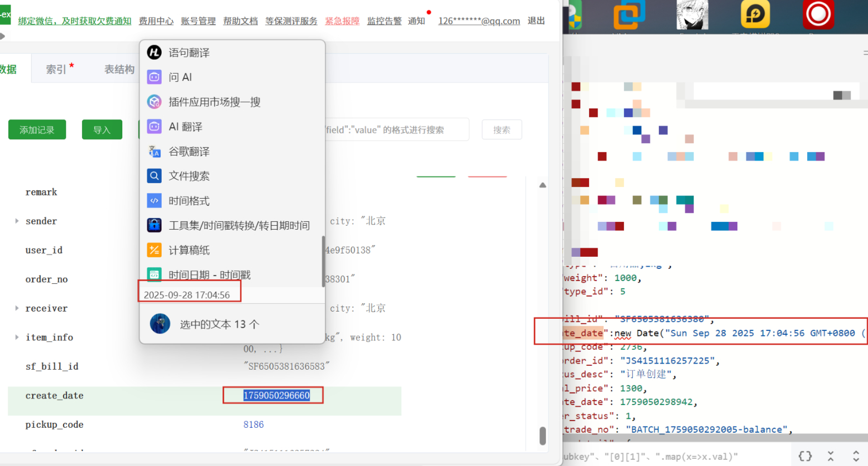This screenshot has width=868, height=466.
Task: Click the AI 翻译 icon
Action: pos(154,127)
